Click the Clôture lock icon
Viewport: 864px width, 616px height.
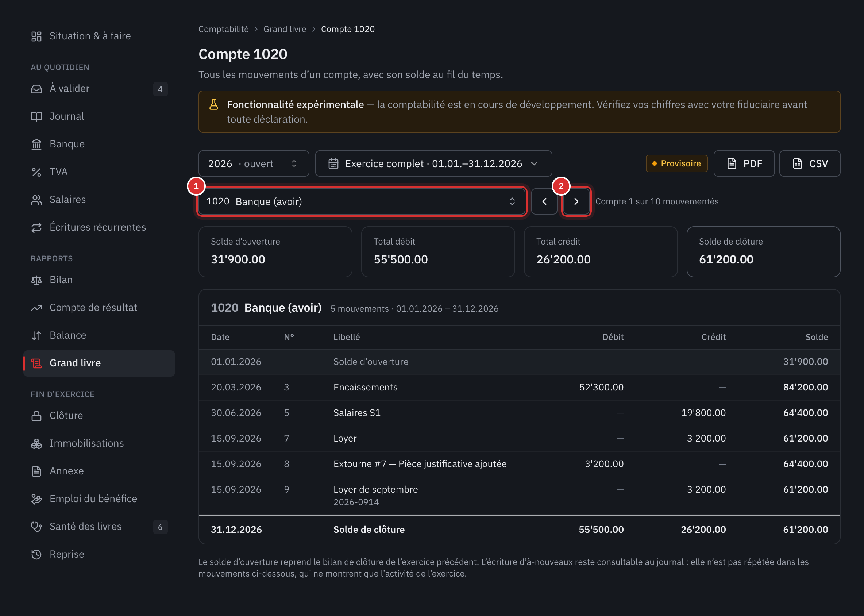click(36, 416)
